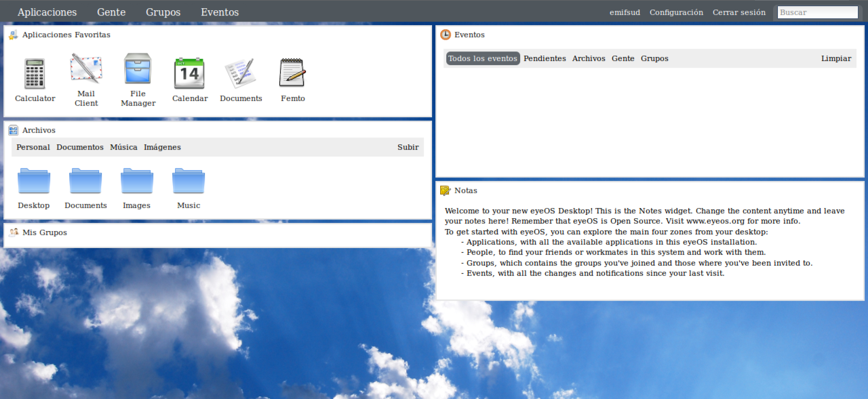Open the File Manager cabinet icon
This screenshot has width=868, height=399.
pyautogui.click(x=138, y=69)
